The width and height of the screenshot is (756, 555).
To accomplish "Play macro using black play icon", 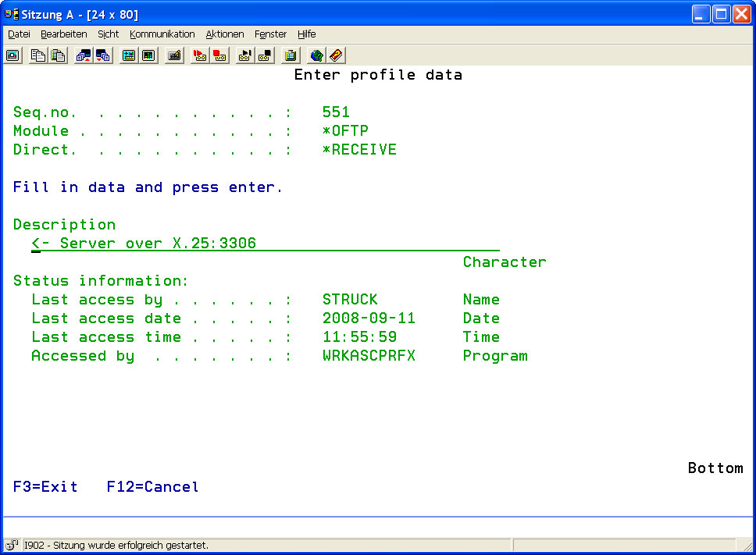I will click(245, 55).
